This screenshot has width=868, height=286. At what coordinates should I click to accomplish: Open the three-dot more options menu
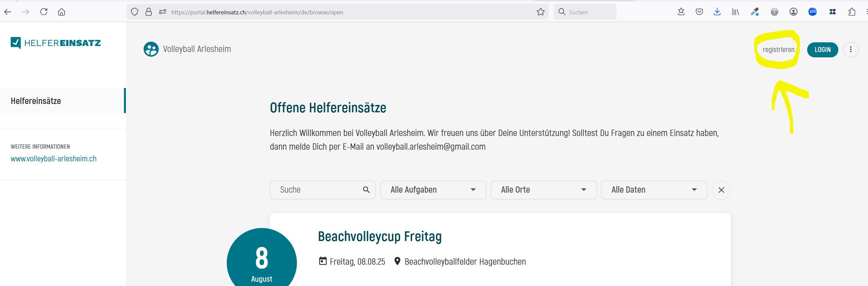[851, 50]
